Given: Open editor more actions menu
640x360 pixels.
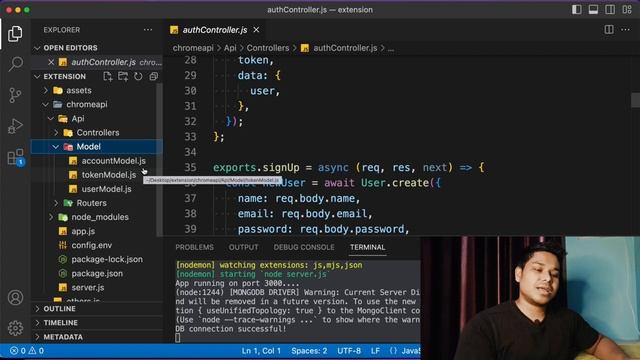Looking at the screenshot, I should 625,29.
